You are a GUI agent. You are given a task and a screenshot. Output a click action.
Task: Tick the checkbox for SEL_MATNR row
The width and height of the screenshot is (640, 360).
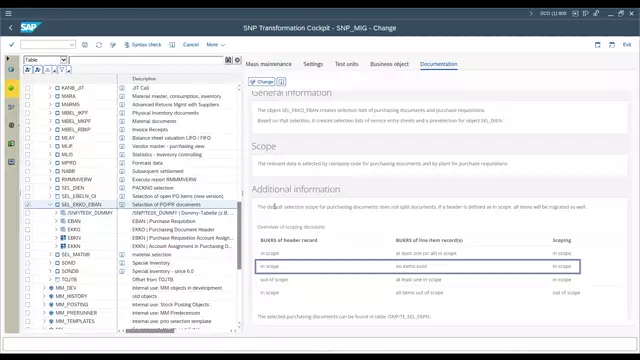[27, 254]
